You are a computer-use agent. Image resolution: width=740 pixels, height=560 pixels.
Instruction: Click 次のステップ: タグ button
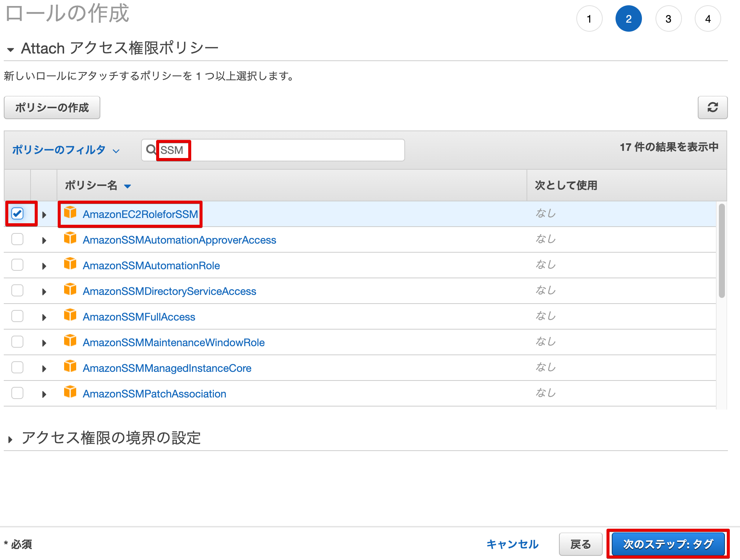point(668,544)
